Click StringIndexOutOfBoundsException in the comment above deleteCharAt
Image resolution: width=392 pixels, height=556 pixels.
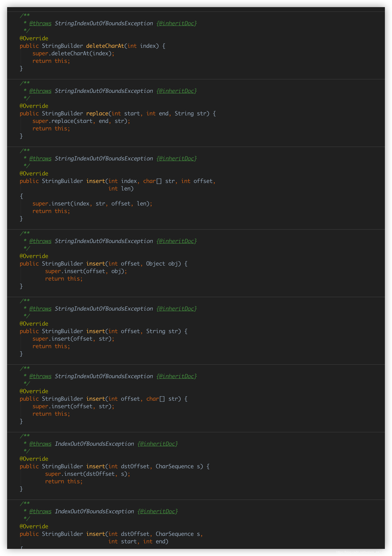point(104,24)
